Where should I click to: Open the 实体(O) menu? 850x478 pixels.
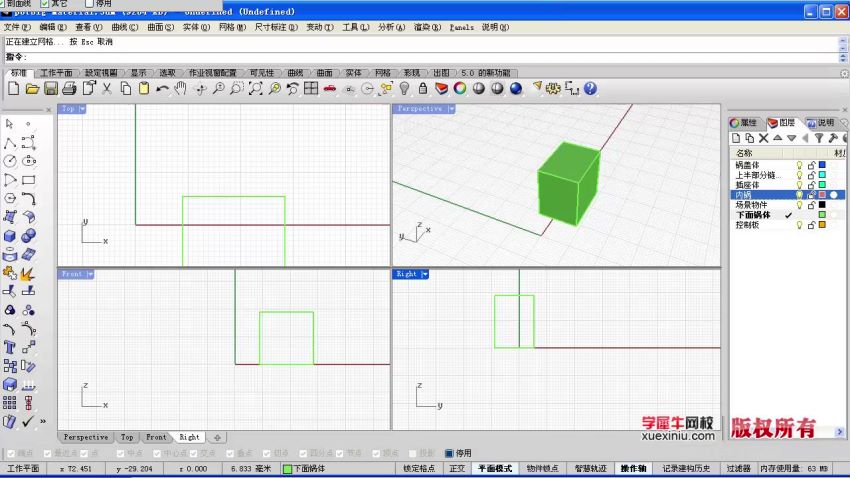[196, 27]
